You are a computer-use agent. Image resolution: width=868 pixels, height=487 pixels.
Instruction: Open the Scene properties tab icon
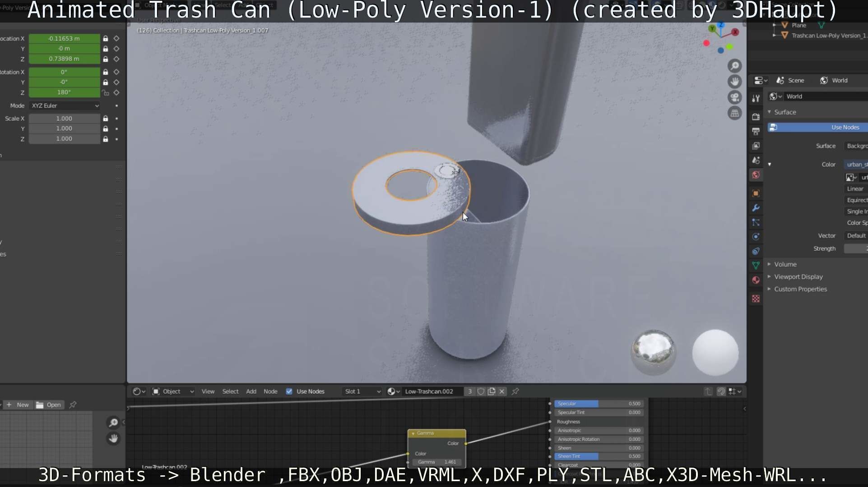[x=756, y=160]
